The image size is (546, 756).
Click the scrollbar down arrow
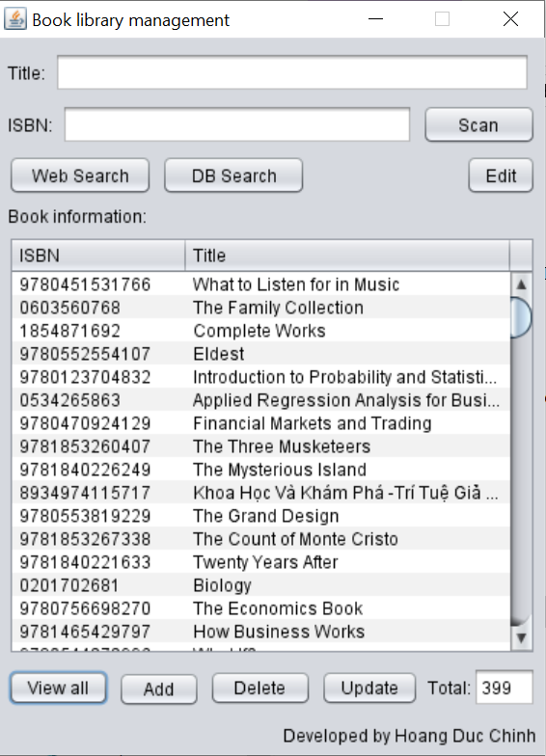pos(521,638)
